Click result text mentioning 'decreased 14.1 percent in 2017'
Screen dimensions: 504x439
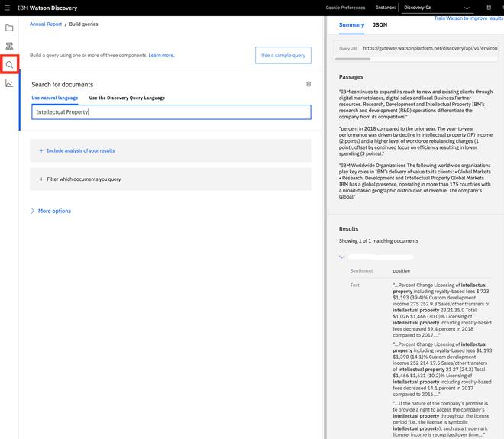point(442,370)
